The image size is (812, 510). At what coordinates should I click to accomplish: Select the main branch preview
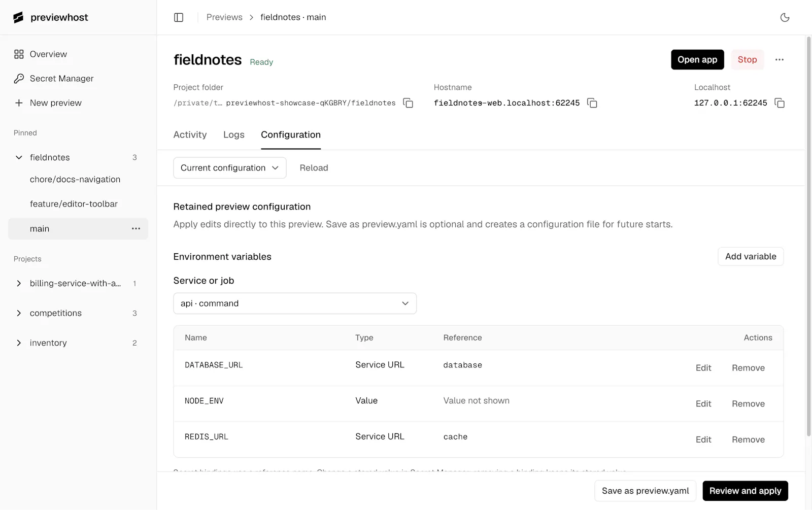coord(78,229)
